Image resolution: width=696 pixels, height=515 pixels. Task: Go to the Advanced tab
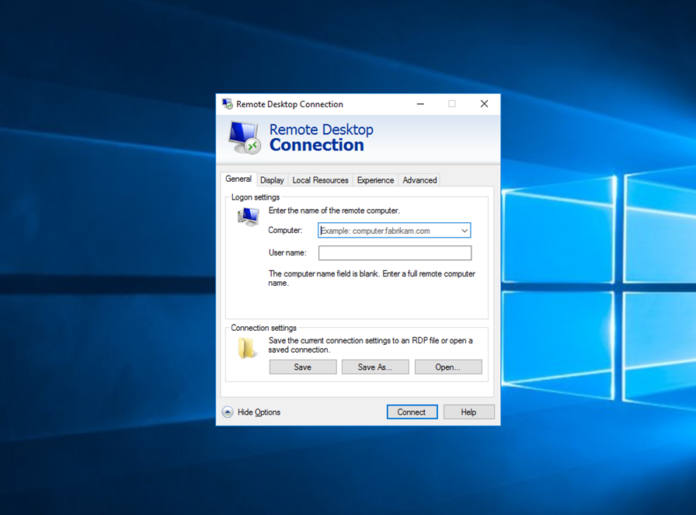tap(419, 180)
